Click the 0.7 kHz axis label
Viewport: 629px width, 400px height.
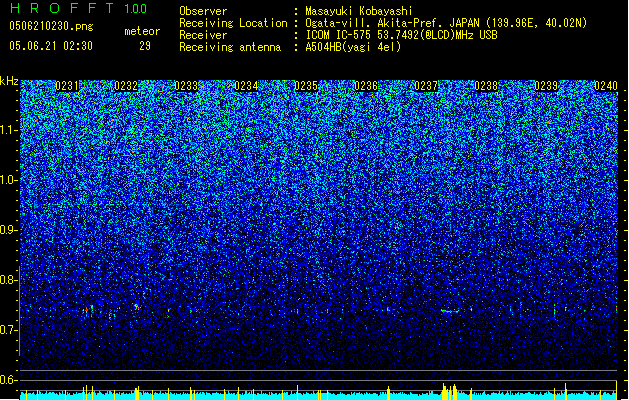pos(9,330)
